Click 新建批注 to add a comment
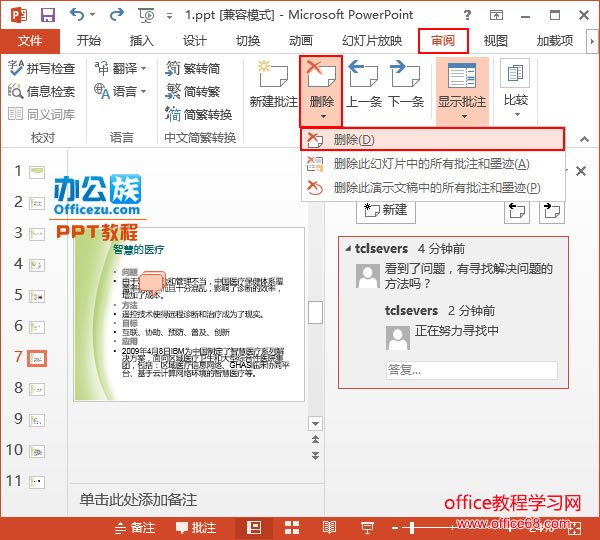 (x=273, y=84)
